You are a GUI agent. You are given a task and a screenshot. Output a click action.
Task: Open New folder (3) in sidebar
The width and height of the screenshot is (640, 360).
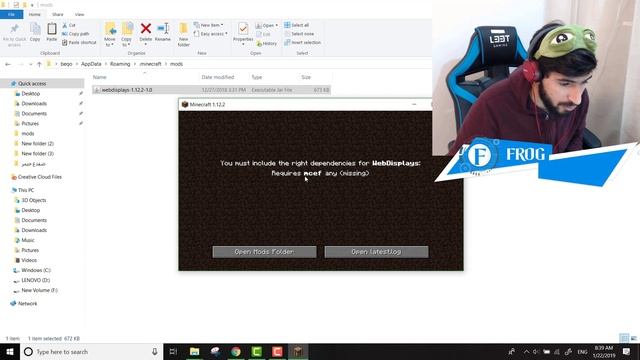(37, 154)
